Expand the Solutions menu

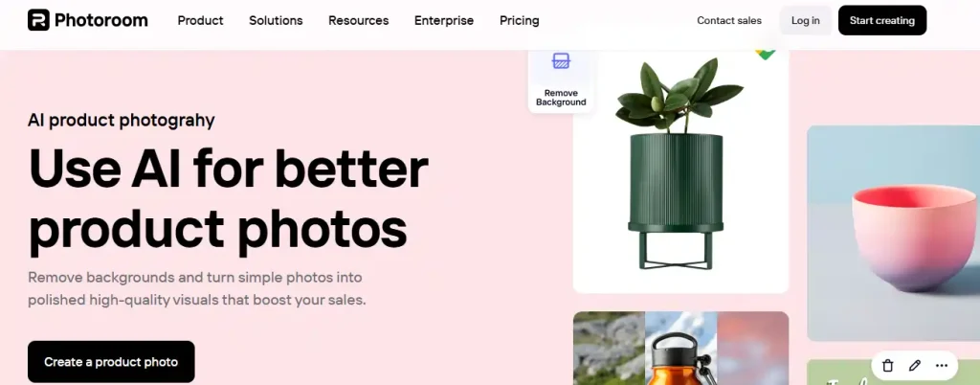276,21
